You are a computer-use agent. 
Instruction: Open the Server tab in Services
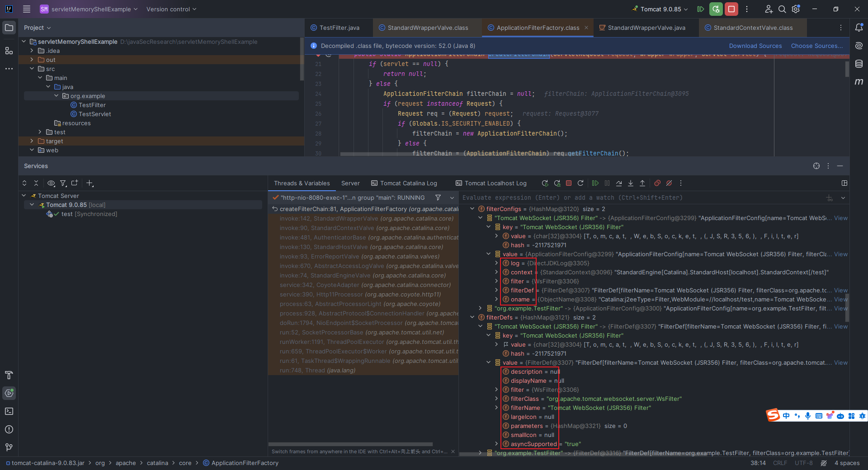[x=350, y=183]
